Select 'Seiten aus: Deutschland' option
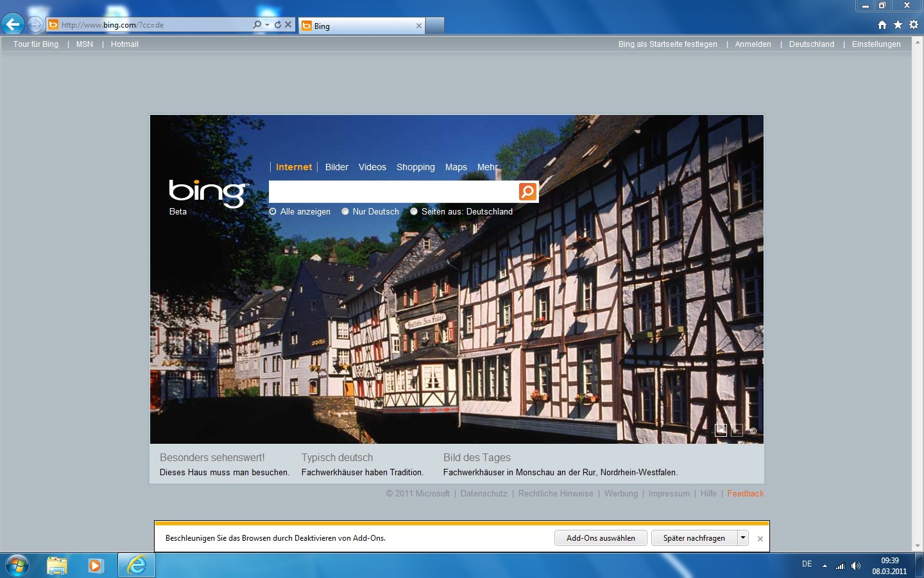This screenshot has height=578, width=924. (x=414, y=211)
